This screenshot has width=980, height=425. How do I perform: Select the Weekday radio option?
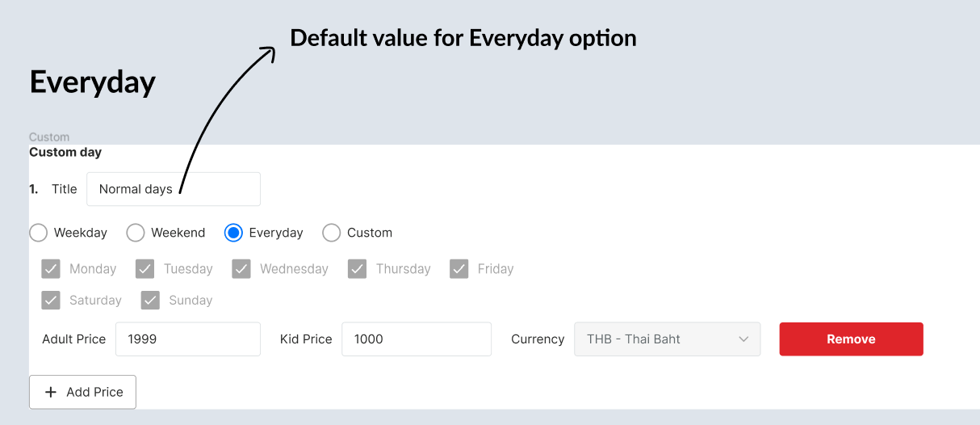click(39, 233)
